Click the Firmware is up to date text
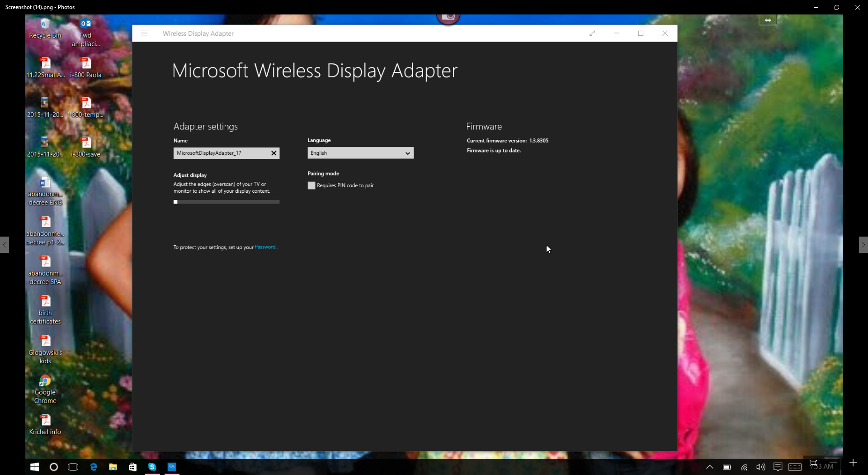The image size is (868, 475). [494, 151]
